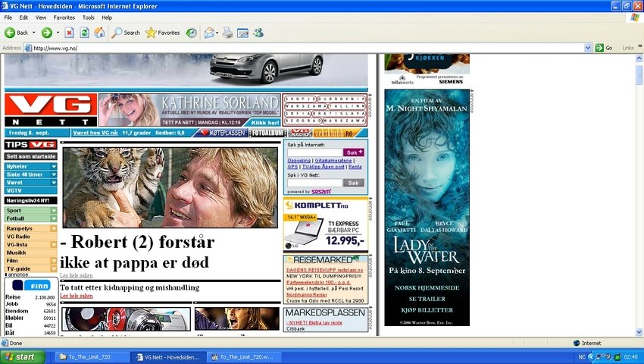
Task: Open Messenger toolbar icon
Action: tap(258, 33)
